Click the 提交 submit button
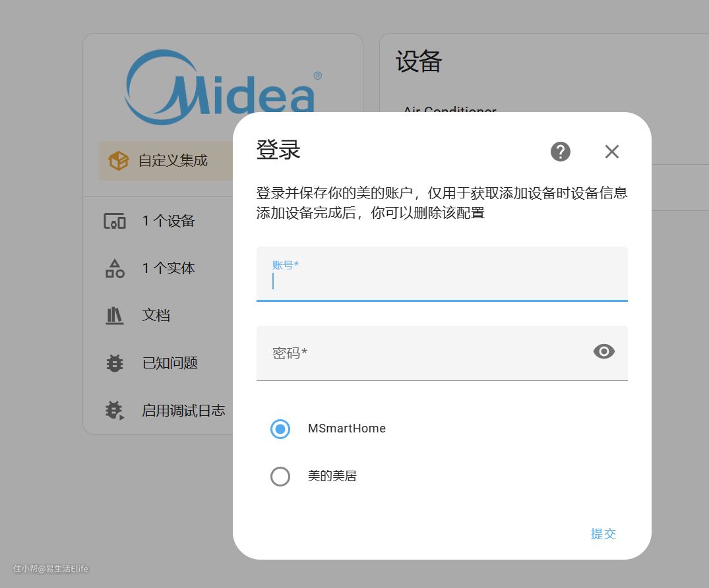 point(603,534)
